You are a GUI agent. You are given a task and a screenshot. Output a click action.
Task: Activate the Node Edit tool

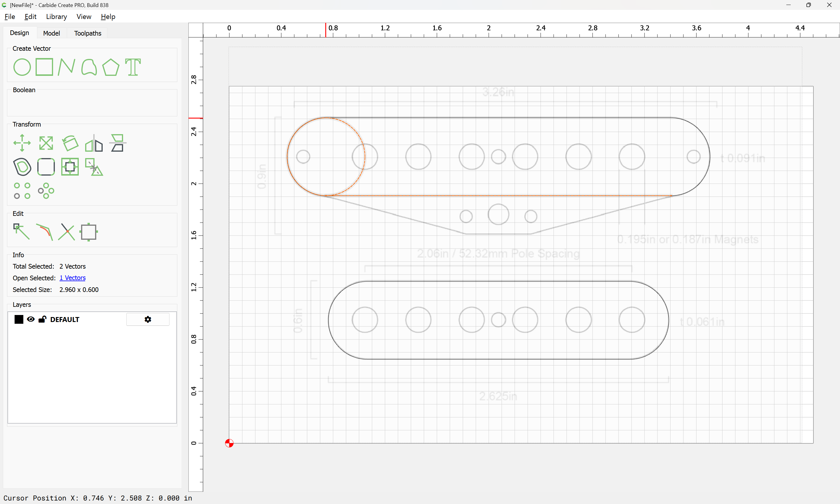click(x=21, y=232)
